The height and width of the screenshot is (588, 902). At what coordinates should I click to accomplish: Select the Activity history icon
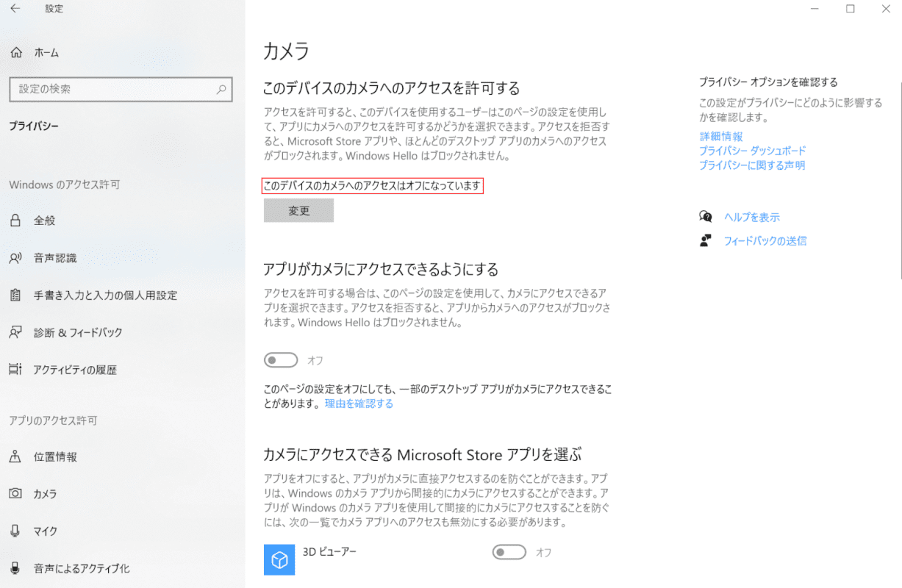pos(15,370)
